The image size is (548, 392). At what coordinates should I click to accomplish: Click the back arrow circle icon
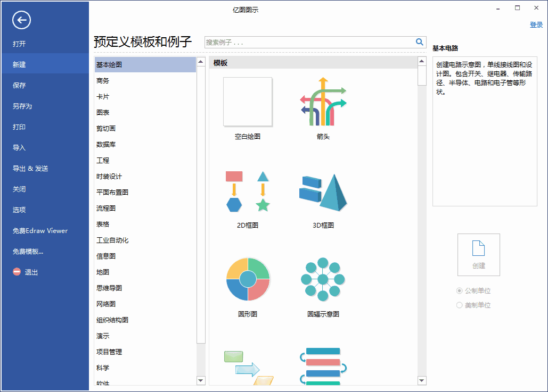pos(21,20)
